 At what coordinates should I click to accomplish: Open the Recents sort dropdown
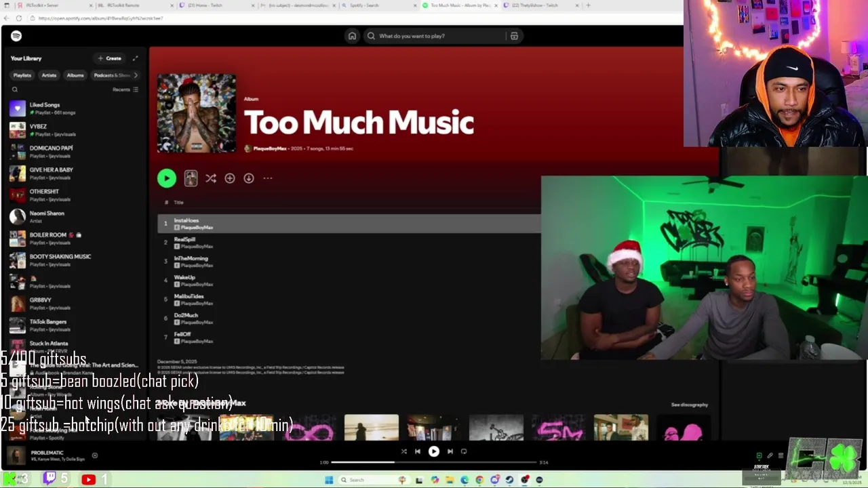[x=125, y=89]
